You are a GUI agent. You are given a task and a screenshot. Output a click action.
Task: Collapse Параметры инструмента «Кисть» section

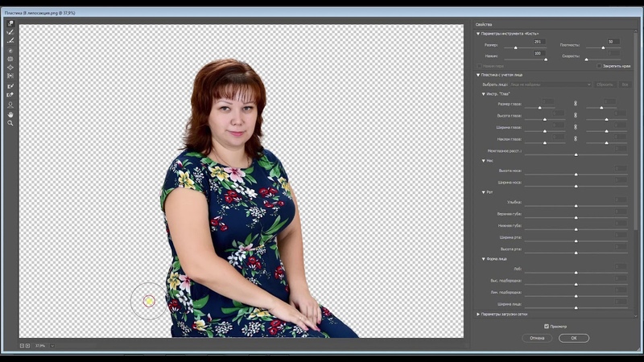click(478, 34)
